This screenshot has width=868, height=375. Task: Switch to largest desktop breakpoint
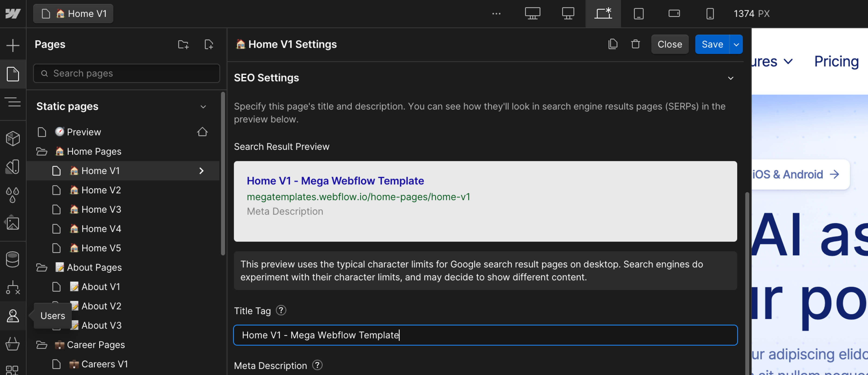point(533,13)
